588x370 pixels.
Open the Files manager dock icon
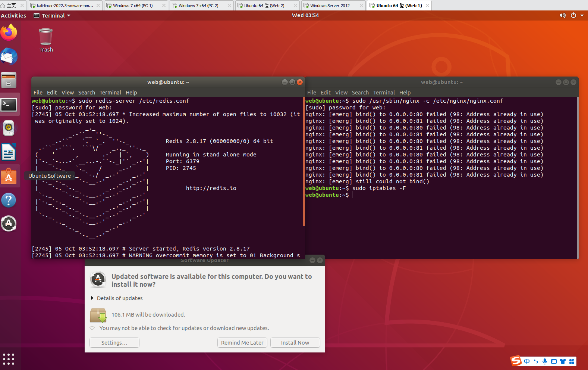(9, 80)
